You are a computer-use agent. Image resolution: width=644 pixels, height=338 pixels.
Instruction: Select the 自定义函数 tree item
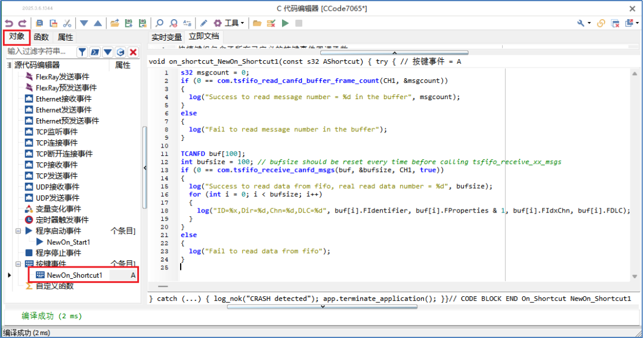tap(54, 286)
